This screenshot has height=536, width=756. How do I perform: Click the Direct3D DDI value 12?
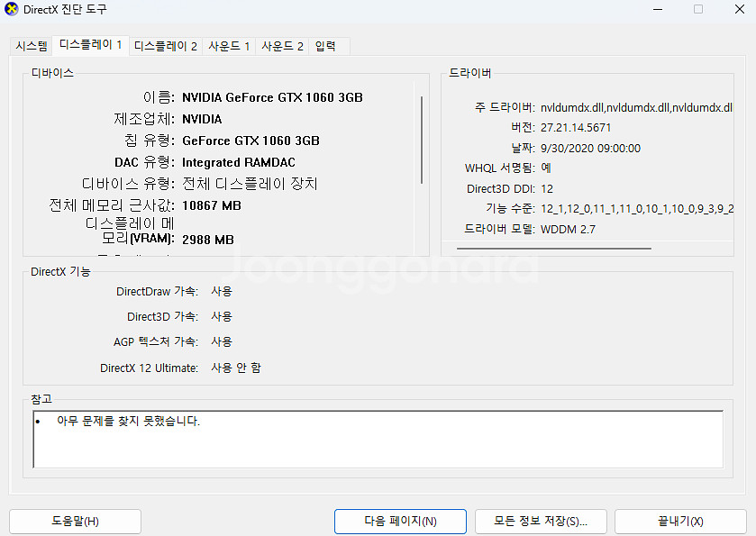pyautogui.click(x=547, y=188)
